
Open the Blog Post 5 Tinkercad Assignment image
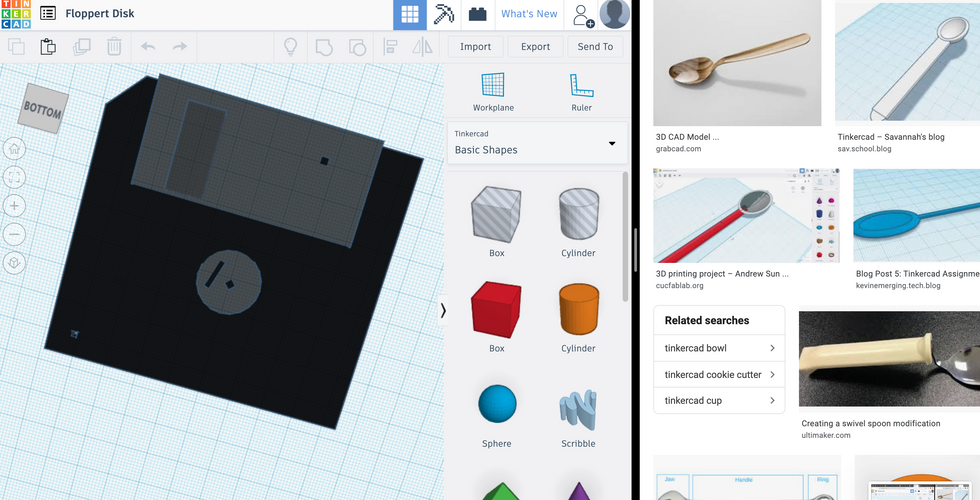tap(916, 215)
